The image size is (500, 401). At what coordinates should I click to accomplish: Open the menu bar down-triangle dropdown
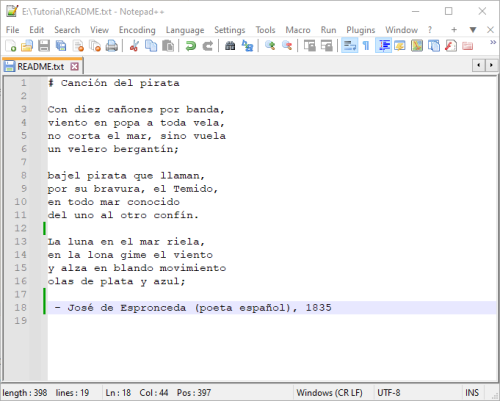pyautogui.click(x=473, y=30)
